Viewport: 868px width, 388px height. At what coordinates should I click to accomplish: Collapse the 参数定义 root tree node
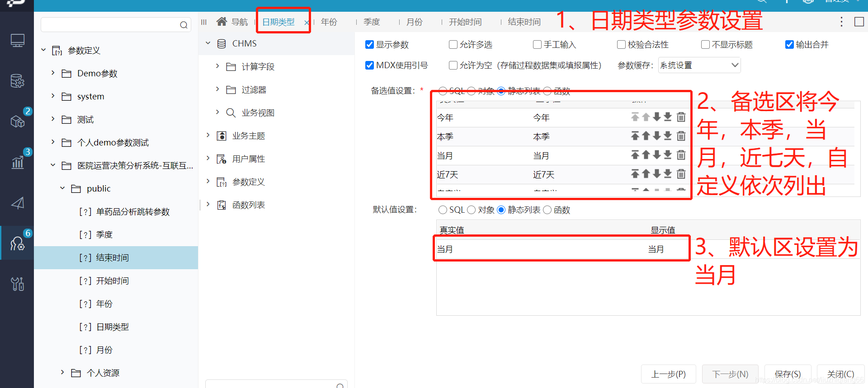pyautogui.click(x=43, y=50)
